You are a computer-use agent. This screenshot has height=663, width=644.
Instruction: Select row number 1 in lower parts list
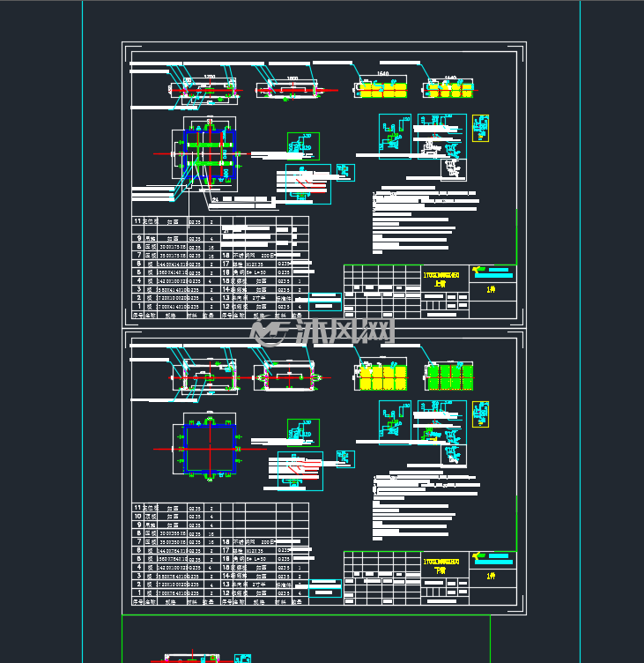point(139,592)
